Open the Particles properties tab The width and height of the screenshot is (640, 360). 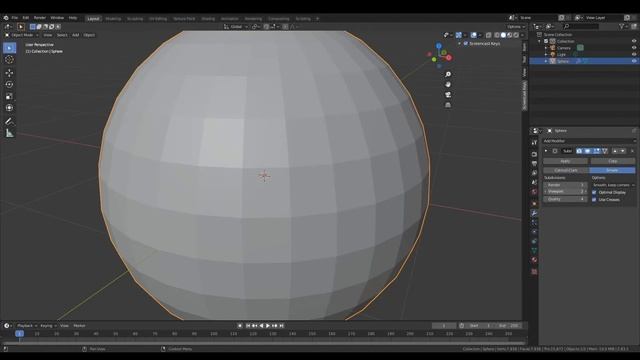click(x=534, y=223)
